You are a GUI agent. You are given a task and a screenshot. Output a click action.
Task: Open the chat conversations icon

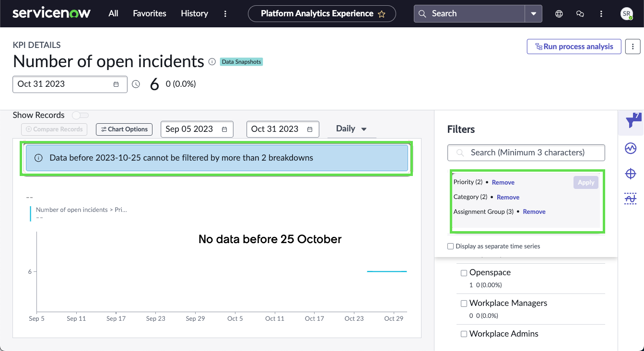[580, 14]
